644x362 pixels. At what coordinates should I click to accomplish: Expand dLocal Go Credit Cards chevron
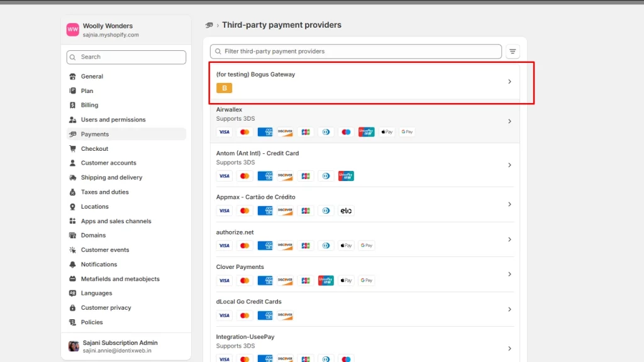(x=509, y=309)
